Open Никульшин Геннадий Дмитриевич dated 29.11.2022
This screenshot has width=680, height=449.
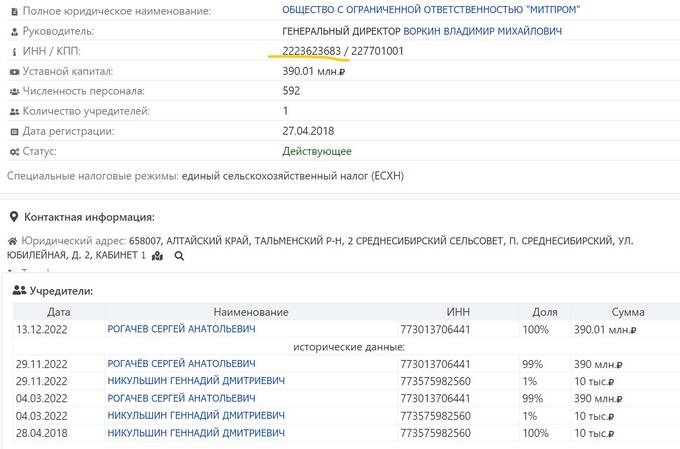pyautogui.click(x=195, y=381)
